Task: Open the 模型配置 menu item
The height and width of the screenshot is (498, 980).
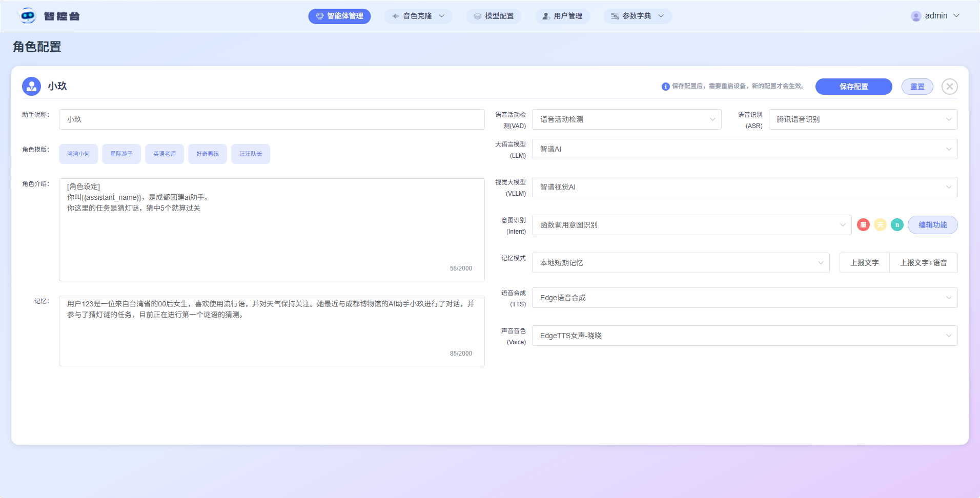Action: [x=494, y=16]
